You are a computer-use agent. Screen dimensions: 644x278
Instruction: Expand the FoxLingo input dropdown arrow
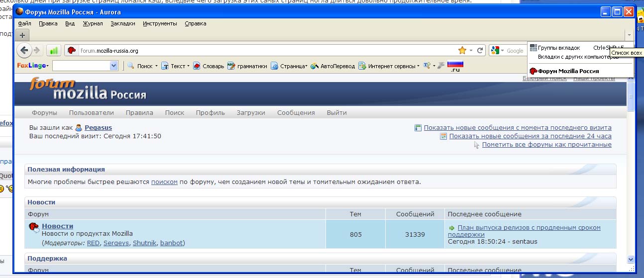tap(113, 66)
